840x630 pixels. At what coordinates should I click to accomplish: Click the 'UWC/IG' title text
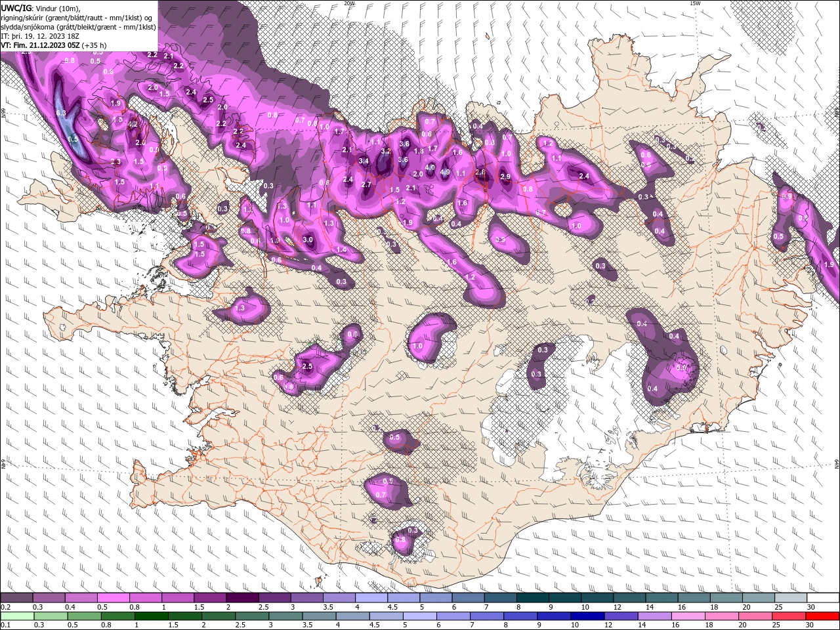click(x=15, y=8)
